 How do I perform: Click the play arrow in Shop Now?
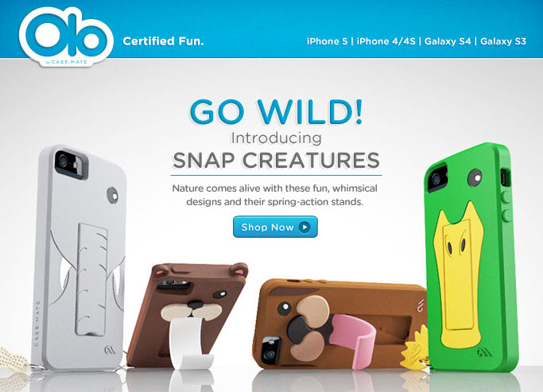tap(304, 227)
